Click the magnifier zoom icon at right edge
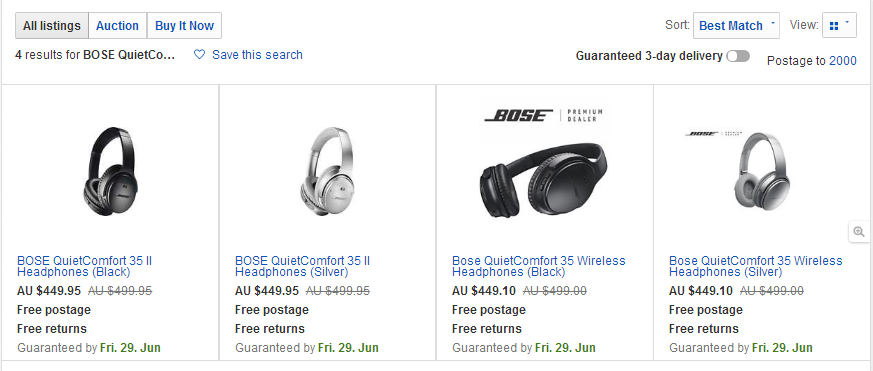Image resolution: width=873 pixels, height=371 pixels. pyautogui.click(x=859, y=232)
